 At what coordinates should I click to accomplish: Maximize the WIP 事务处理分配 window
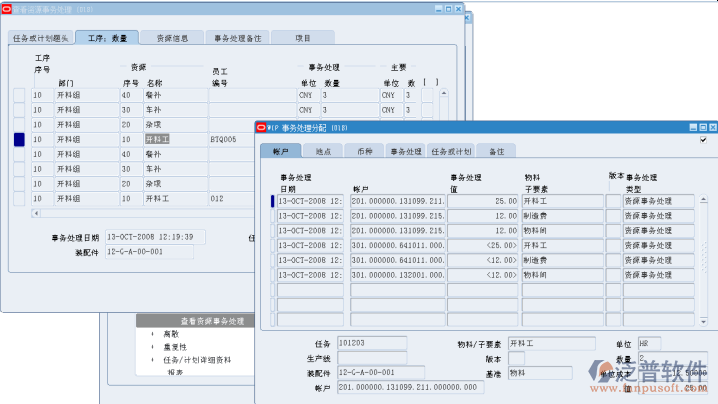(702, 128)
